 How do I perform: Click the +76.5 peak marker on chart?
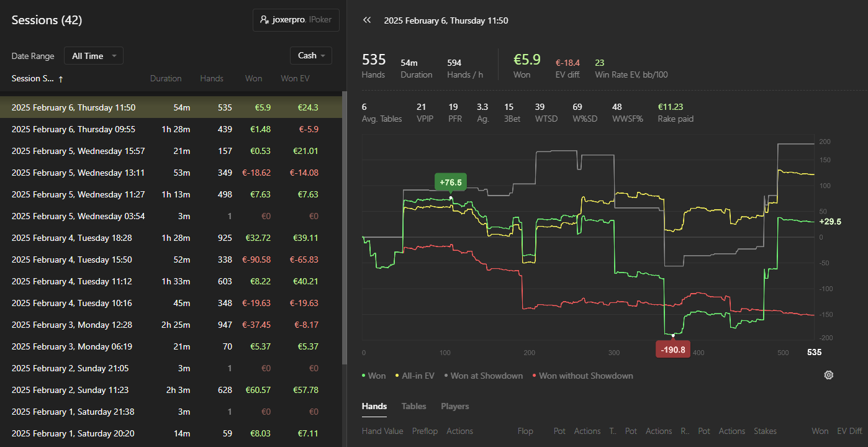click(451, 183)
